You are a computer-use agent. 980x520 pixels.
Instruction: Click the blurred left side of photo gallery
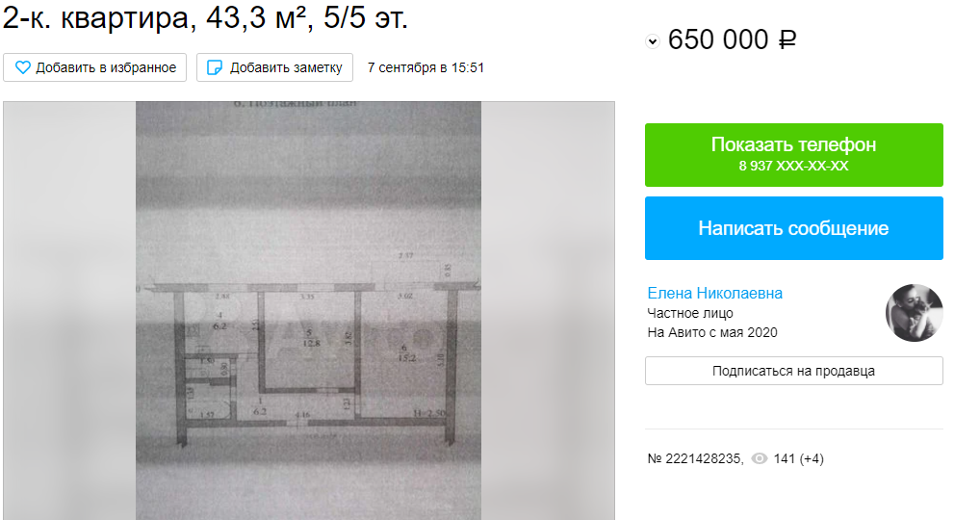click(70, 311)
